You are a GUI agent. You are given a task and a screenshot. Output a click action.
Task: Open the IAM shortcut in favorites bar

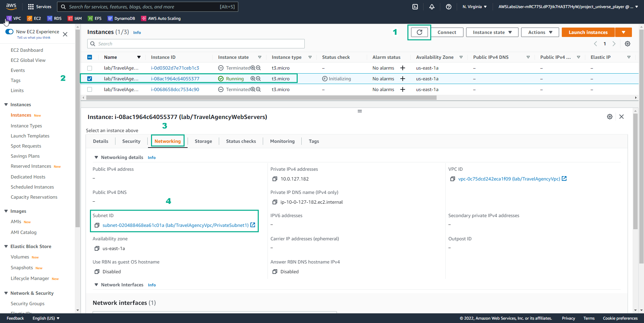tap(75, 18)
